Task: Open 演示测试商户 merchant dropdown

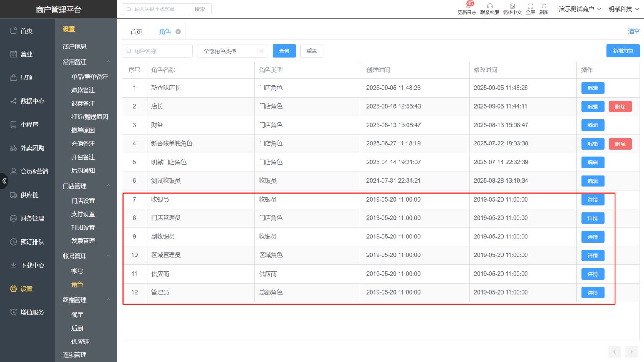Action: click(580, 9)
